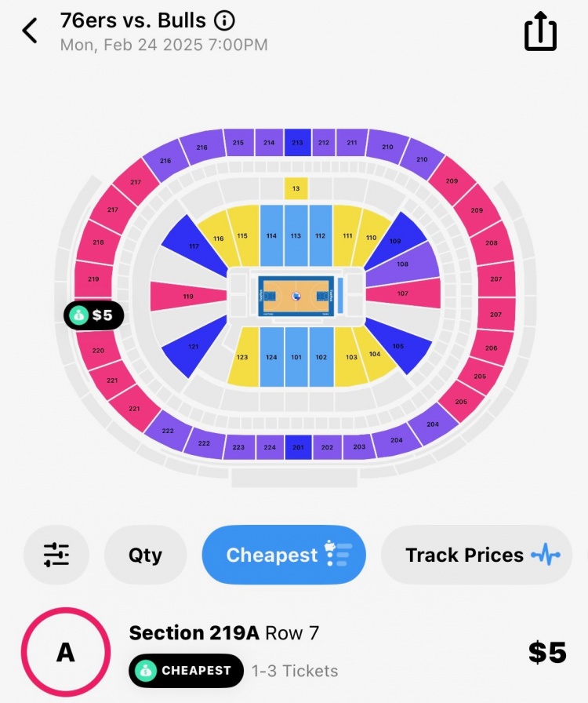Tap the $5 price marker on map
Screen dimensions: 588x703
pos(94,315)
